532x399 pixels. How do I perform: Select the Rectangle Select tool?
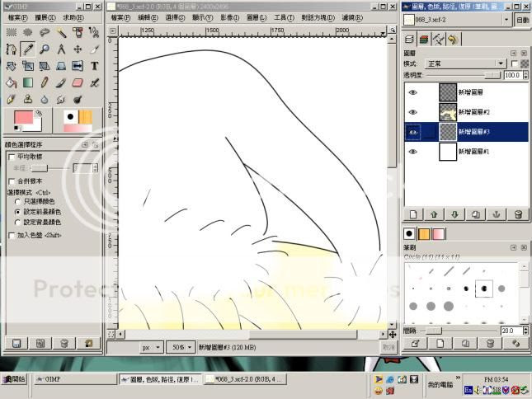click(12, 32)
